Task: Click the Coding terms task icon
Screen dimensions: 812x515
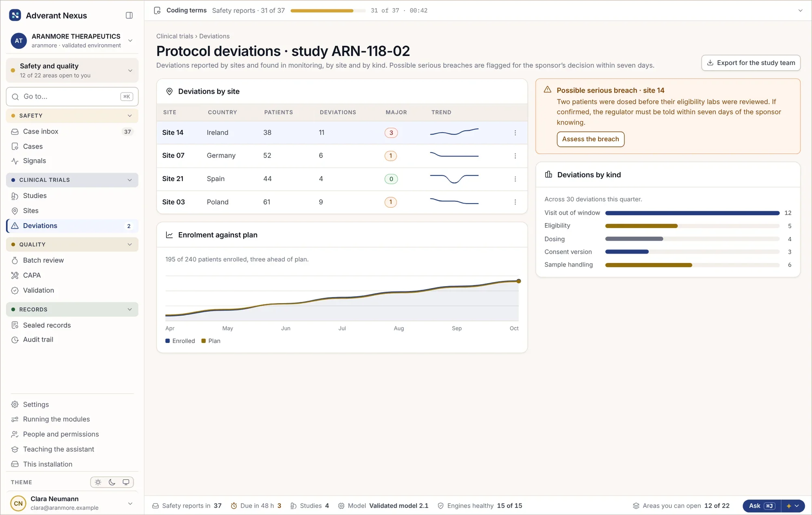Action: [x=157, y=11]
